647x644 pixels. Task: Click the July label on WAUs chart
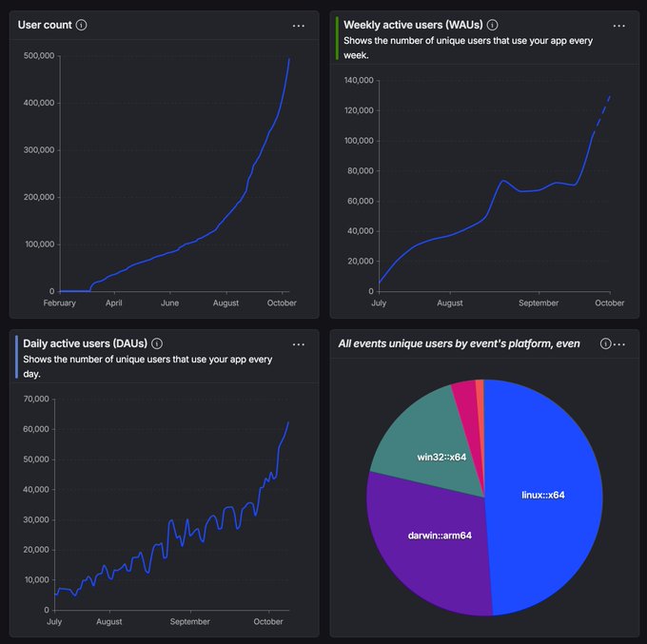pos(379,303)
